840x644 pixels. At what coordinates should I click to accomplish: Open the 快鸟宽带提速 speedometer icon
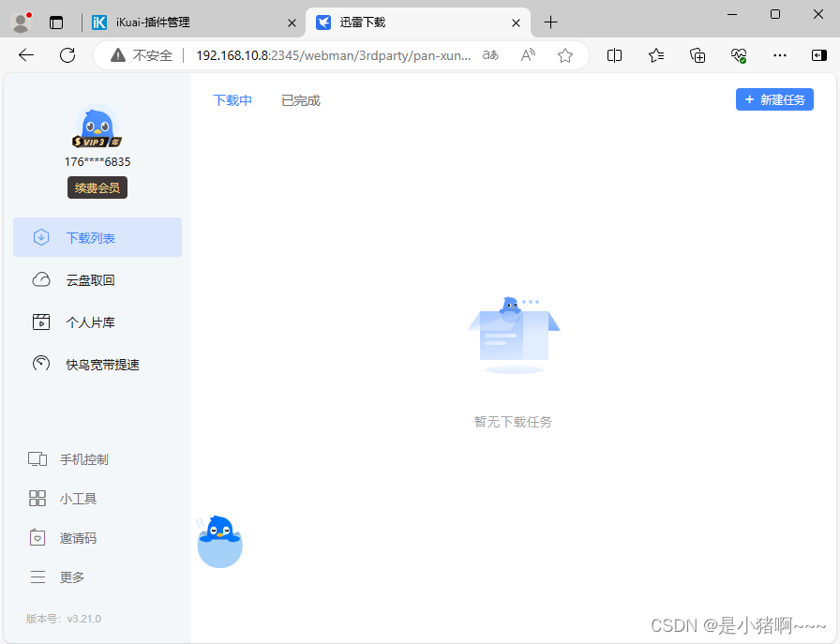tap(41, 364)
